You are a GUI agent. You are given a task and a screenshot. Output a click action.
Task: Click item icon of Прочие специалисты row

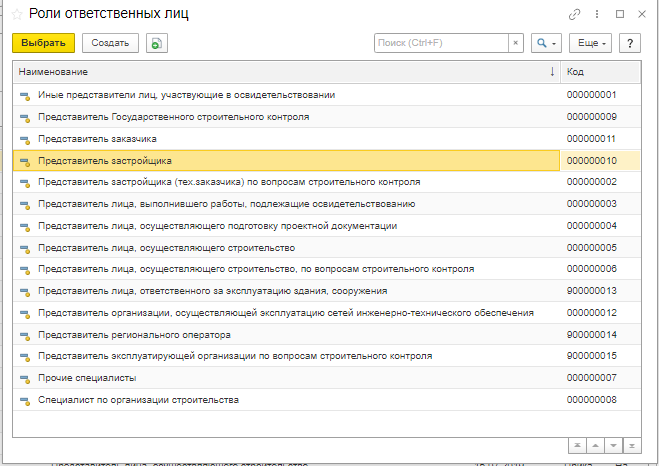[x=25, y=379]
